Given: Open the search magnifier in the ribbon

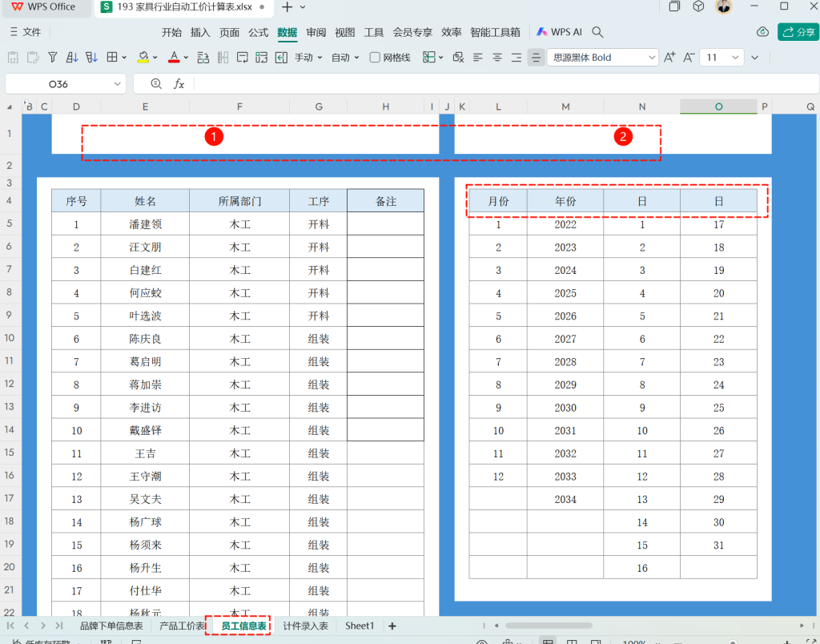Looking at the screenshot, I should (x=597, y=32).
